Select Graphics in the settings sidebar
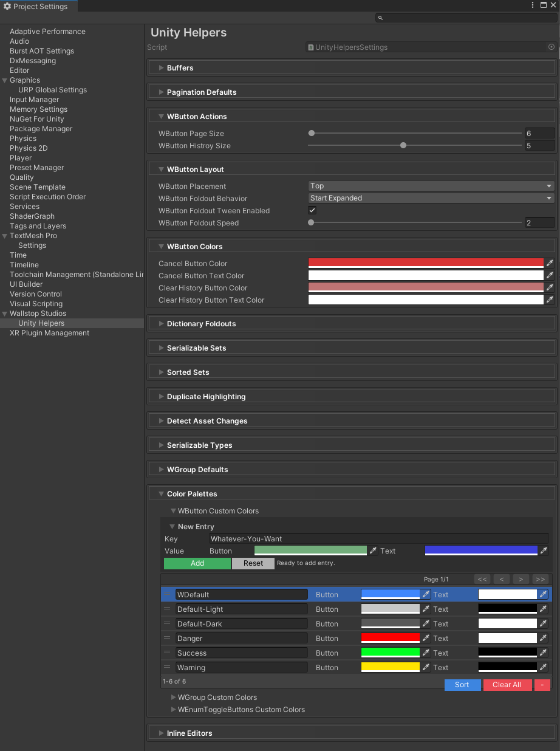Image resolution: width=560 pixels, height=751 pixels. (x=26, y=80)
